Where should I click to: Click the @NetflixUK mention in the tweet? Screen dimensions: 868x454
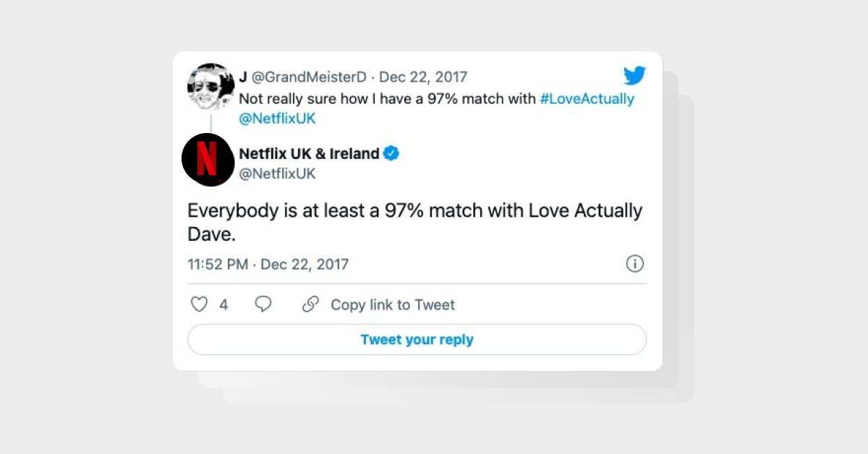click(277, 118)
